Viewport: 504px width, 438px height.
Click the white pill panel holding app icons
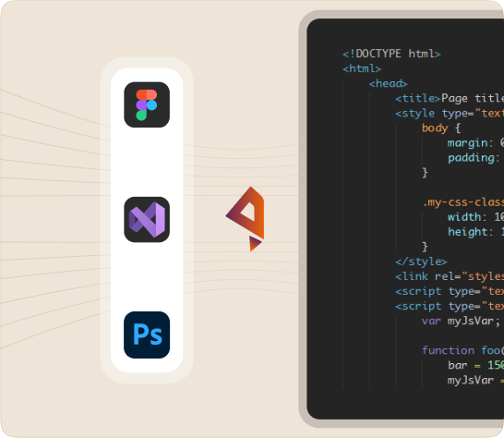tap(147, 220)
